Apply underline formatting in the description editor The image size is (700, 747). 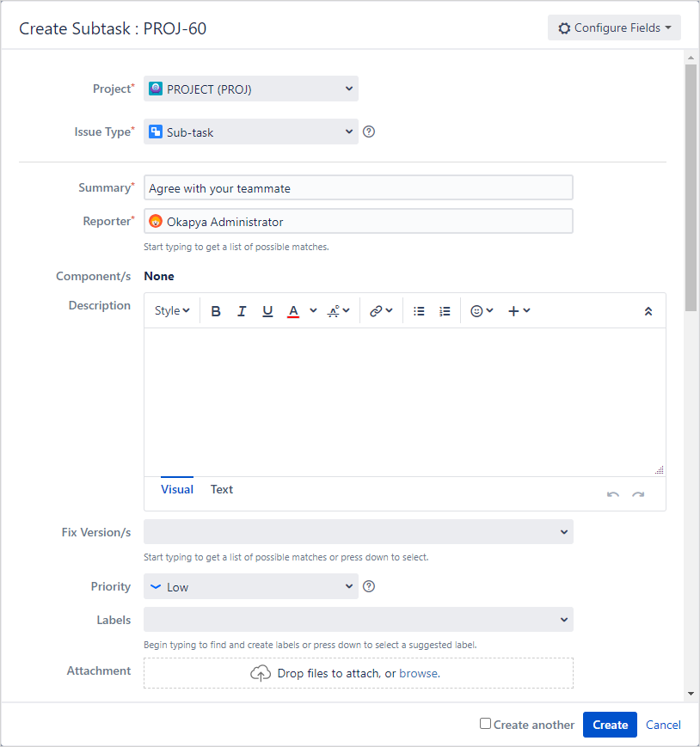point(267,310)
